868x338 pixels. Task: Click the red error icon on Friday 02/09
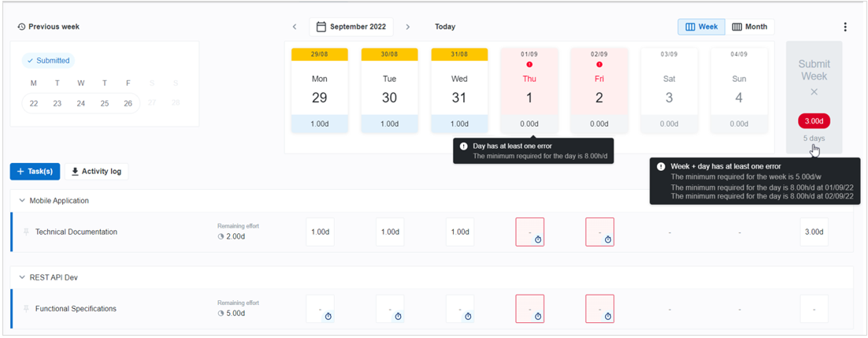[x=599, y=65]
